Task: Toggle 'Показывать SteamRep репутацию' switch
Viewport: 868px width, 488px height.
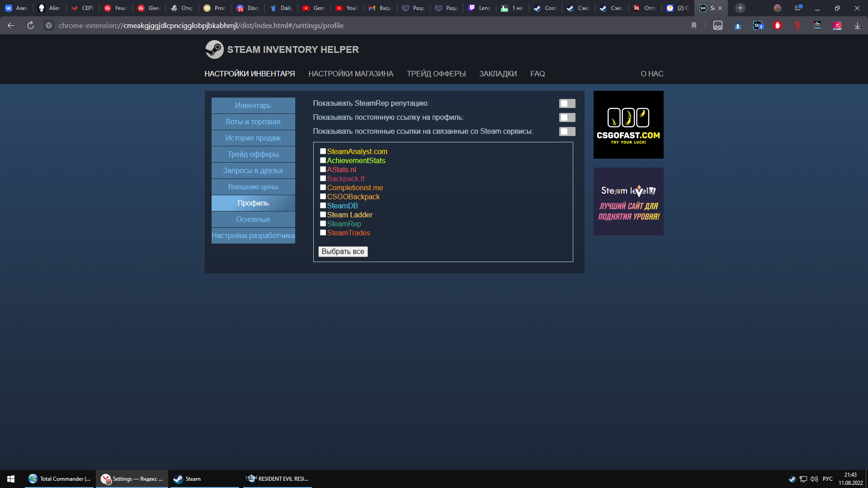Action: pyautogui.click(x=567, y=103)
